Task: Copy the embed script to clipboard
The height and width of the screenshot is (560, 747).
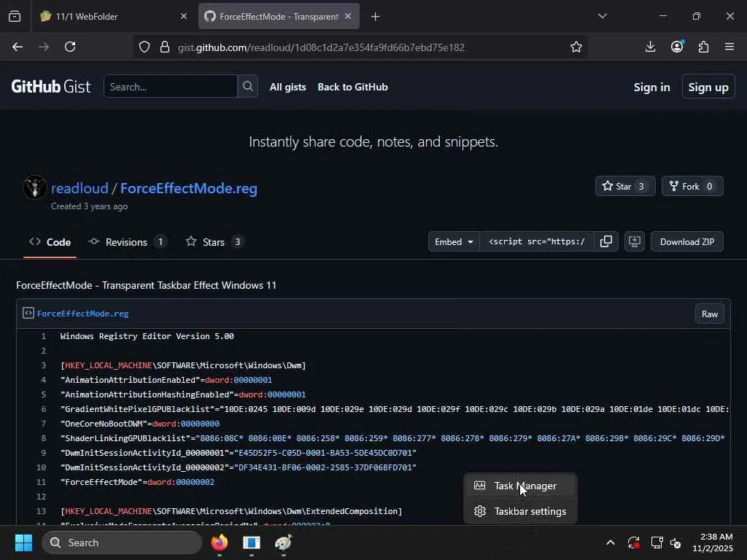Action: (x=606, y=241)
